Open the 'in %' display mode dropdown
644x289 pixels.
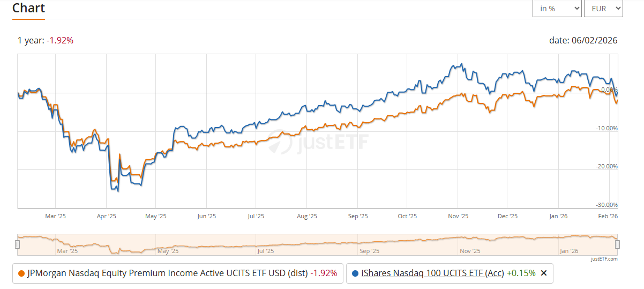pos(557,9)
